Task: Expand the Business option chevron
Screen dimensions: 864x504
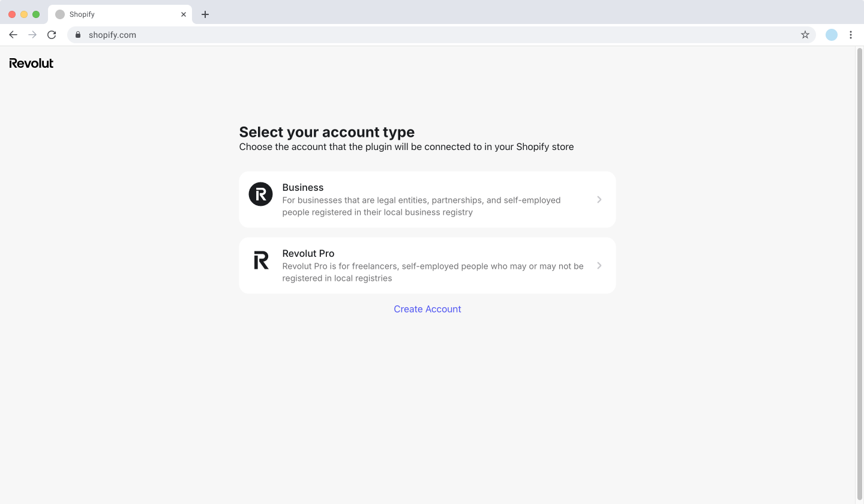Action: pyautogui.click(x=599, y=200)
